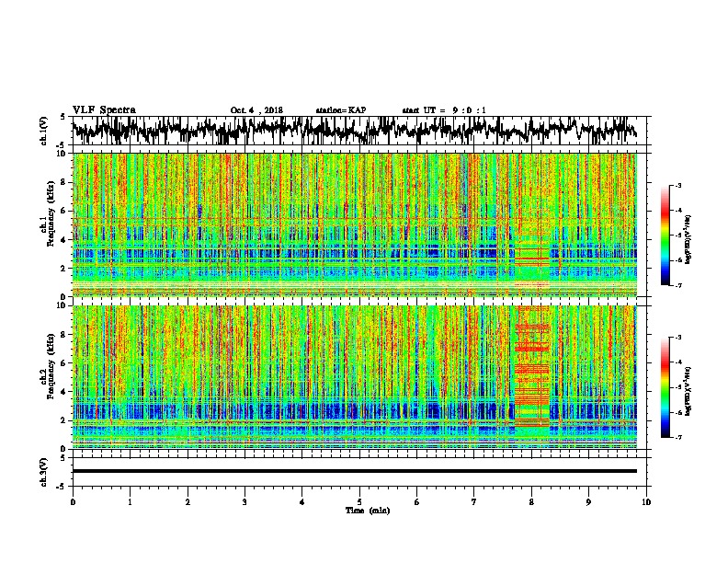Click the "-7" tick on ch.2 color bar

coord(678,437)
